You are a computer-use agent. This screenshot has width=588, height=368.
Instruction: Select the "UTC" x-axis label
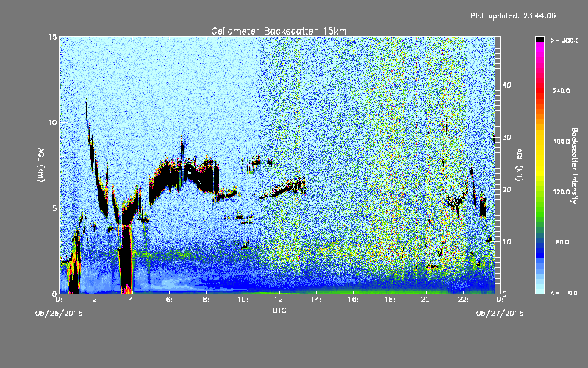(x=279, y=310)
